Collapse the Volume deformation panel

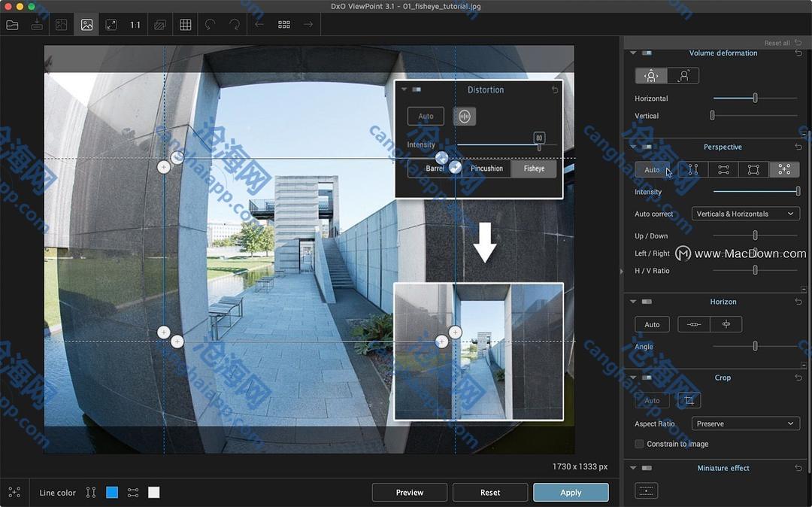(633, 53)
